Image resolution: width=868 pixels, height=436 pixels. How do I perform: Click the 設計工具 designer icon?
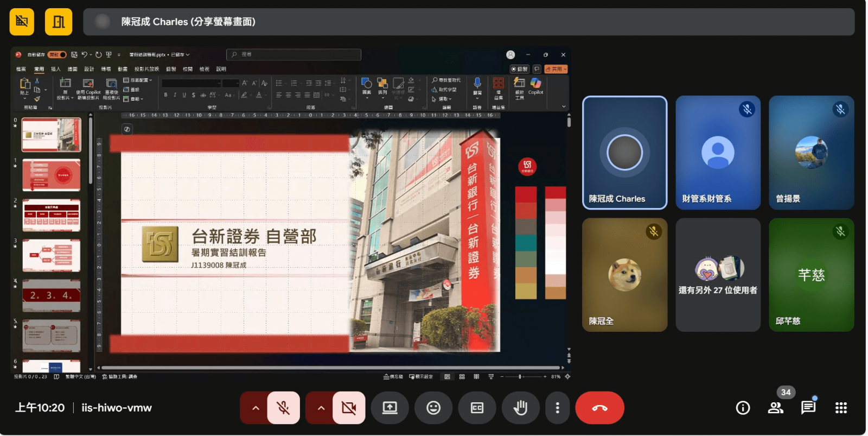(519, 89)
